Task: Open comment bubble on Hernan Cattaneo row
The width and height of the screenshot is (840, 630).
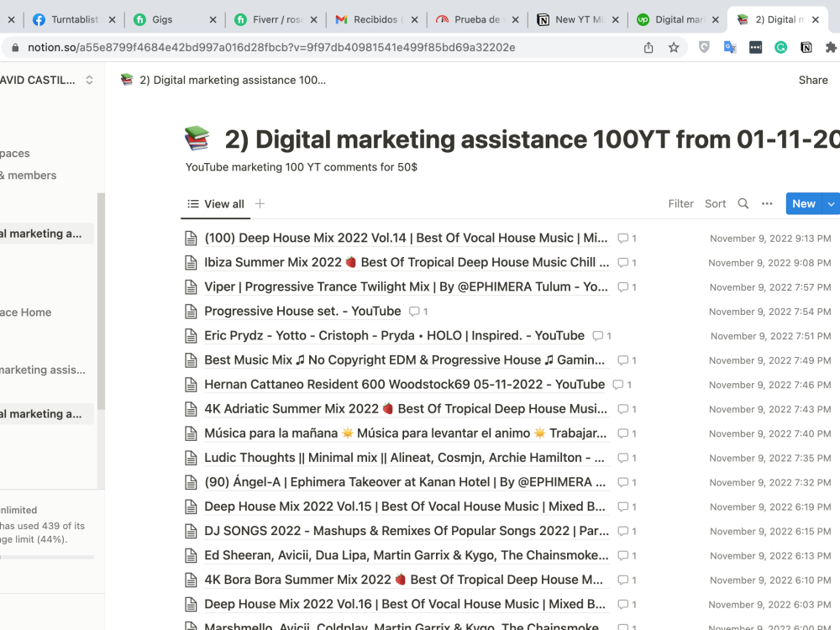Action: coord(622,385)
